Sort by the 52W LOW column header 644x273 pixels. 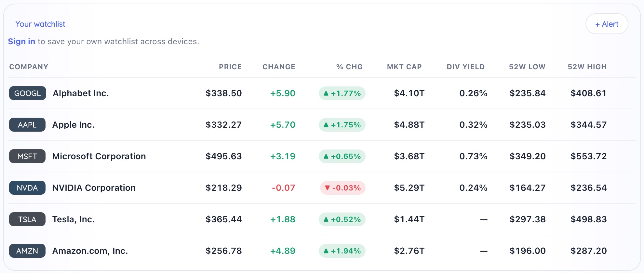pos(527,67)
